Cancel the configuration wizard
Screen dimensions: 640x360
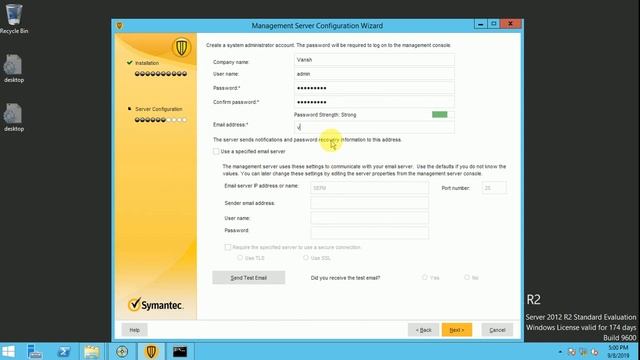coord(497,330)
